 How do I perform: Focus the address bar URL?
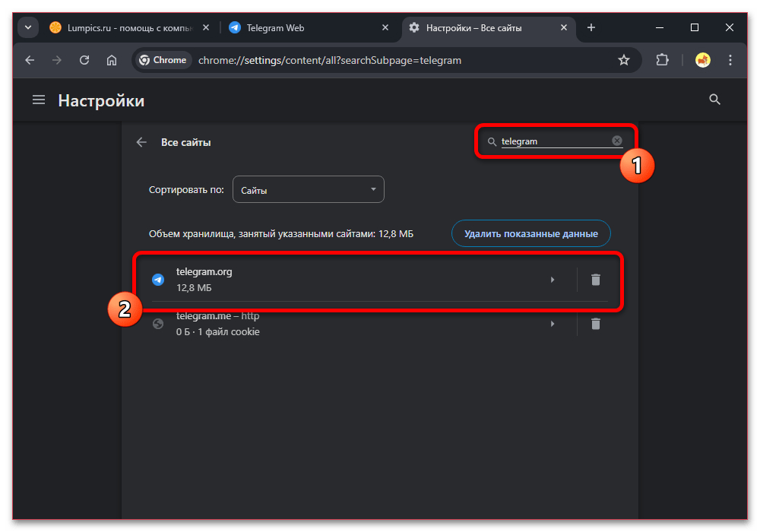point(330,60)
